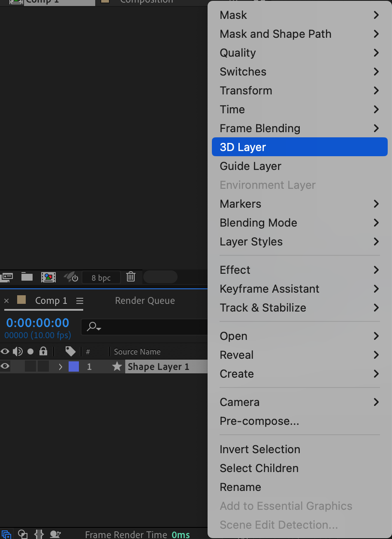The image size is (392, 539).
Task: Expand Shape Layer 1 properties with the chevron
Action: pyautogui.click(x=60, y=367)
